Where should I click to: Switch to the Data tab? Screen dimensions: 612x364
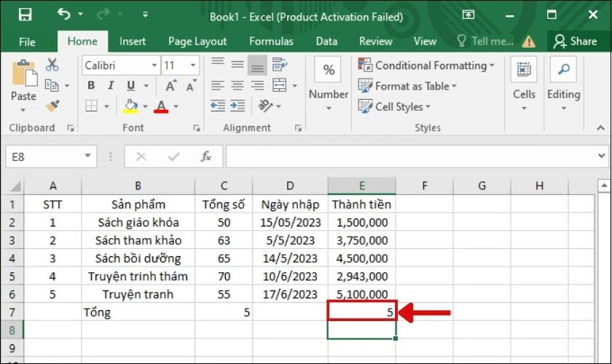click(326, 41)
